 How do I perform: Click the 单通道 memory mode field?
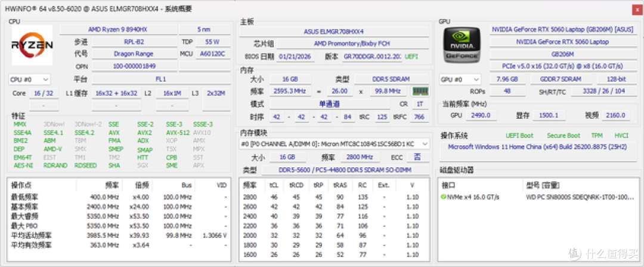(329, 104)
